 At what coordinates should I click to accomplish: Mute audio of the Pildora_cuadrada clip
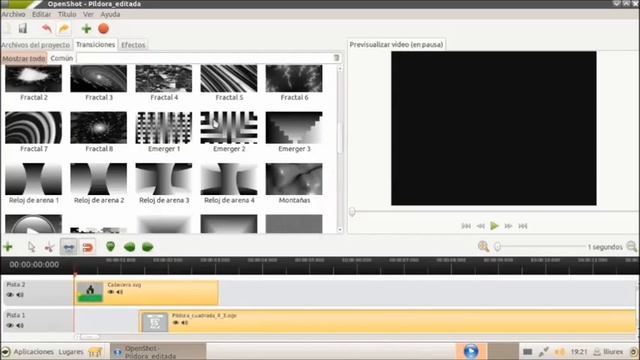point(184,322)
